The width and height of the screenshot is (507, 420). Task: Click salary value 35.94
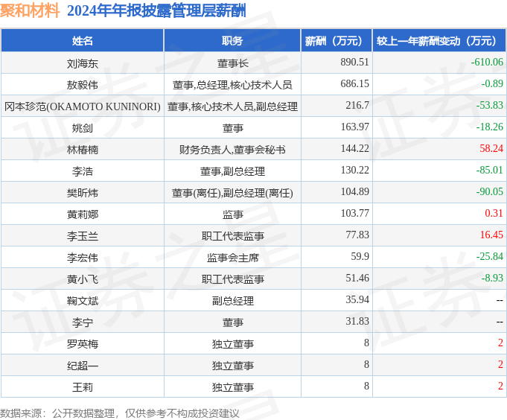pos(357,299)
